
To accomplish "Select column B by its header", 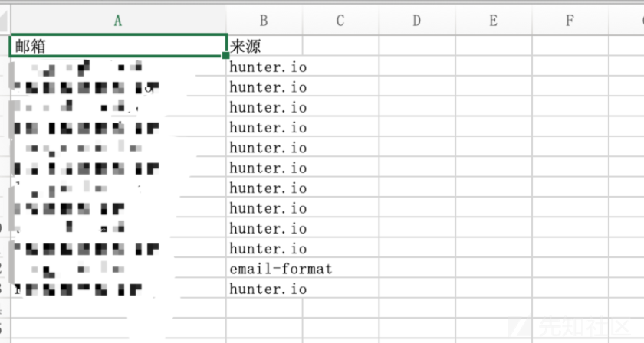I will click(x=264, y=20).
